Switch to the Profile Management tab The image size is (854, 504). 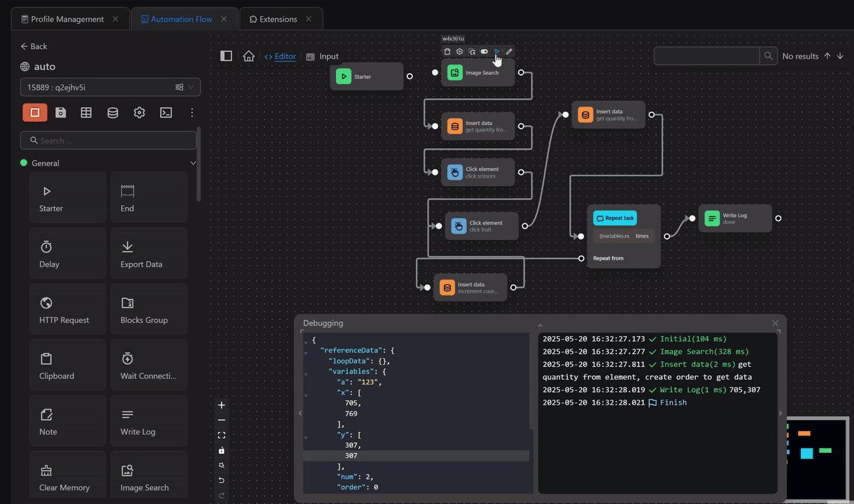(66, 19)
